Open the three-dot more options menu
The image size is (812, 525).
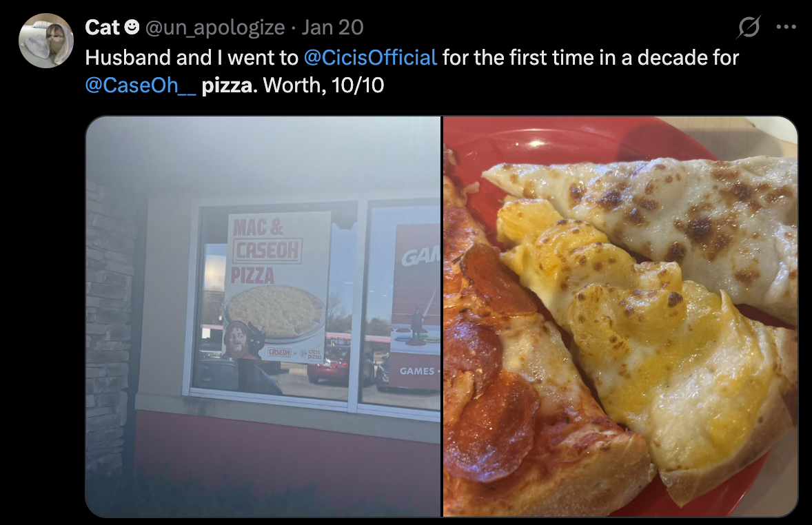coord(786,27)
